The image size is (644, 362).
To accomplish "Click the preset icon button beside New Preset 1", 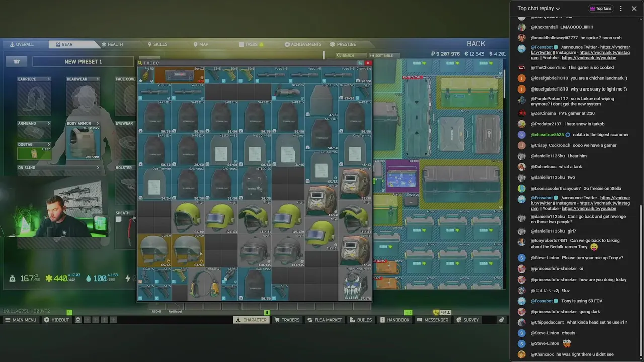I will click(17, 61).
